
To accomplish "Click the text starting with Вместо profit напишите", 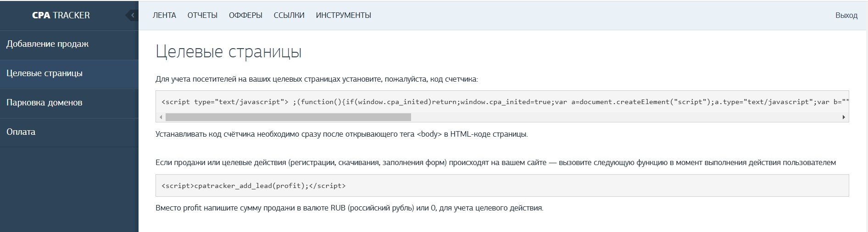I will pos(349,208).
